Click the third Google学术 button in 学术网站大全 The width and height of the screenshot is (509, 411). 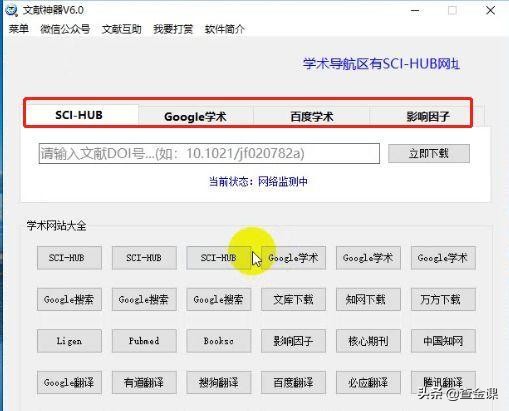coord(443,258)
